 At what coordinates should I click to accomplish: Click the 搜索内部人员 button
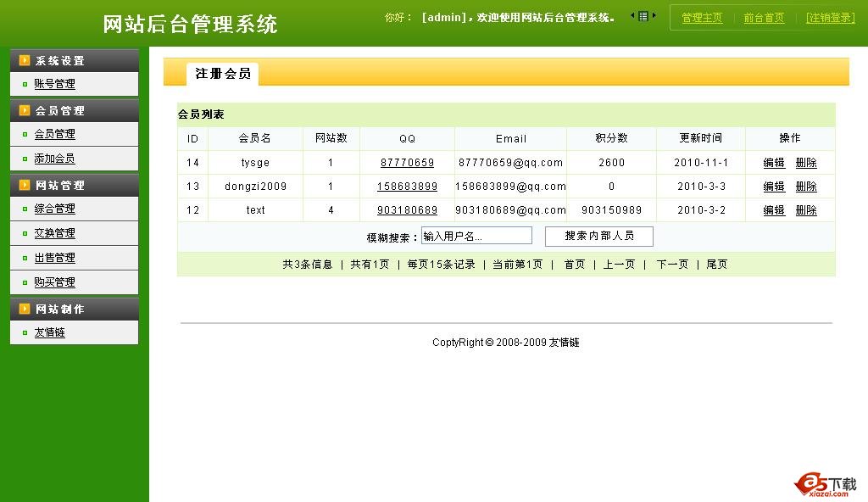(x=599, y=236)
